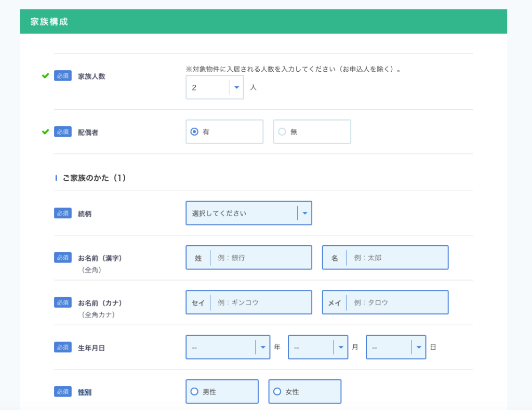Click 必須 badge beside 配偶者
This screenshot has height=410, width=532.
[63, 131]
